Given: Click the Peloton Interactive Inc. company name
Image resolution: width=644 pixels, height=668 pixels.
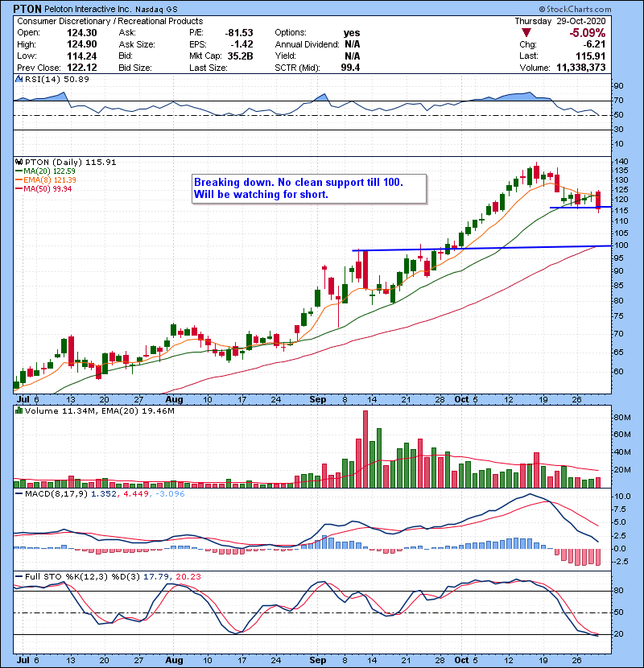Looking at the screenshot, I should click(x=89, y=10).
